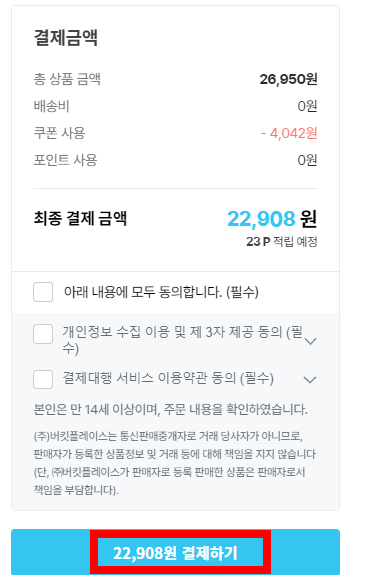Open the 개인정보 수집 이용 및 제 3자 제공 text
This screenshot has height=575, width=368.
(x=182, y=340)
